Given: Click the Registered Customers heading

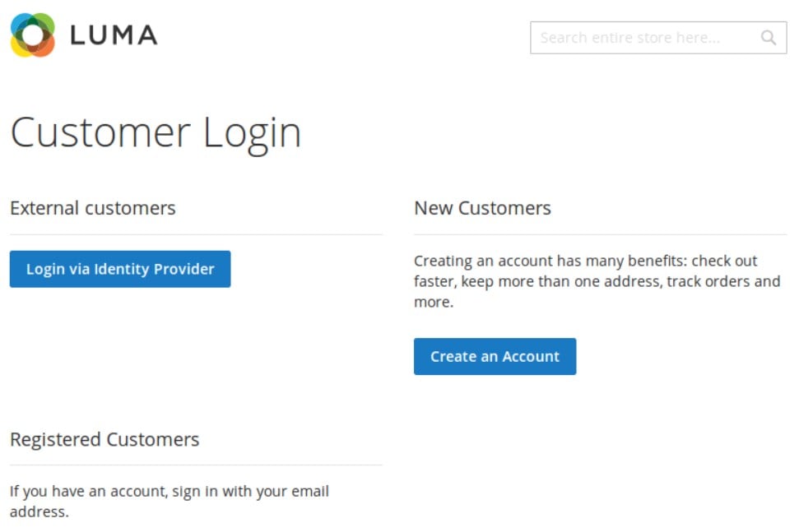Looking at the screenshot, I should 105,439.
